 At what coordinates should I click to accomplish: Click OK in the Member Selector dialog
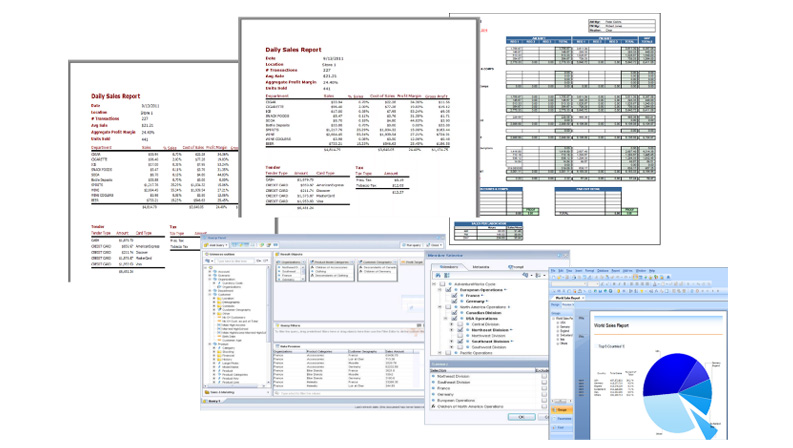[x=521, y=417]
